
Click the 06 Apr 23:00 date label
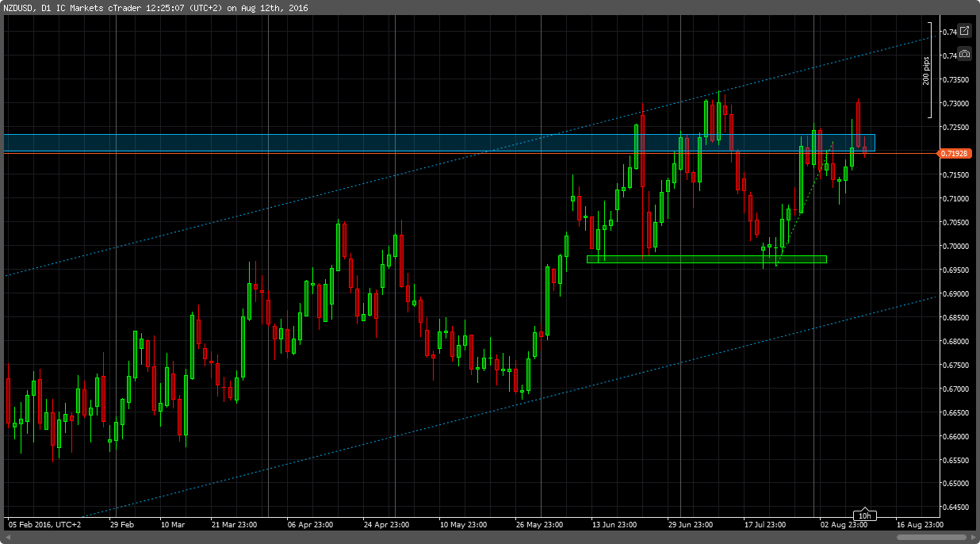pyautogui.click(x=310, y=524)
